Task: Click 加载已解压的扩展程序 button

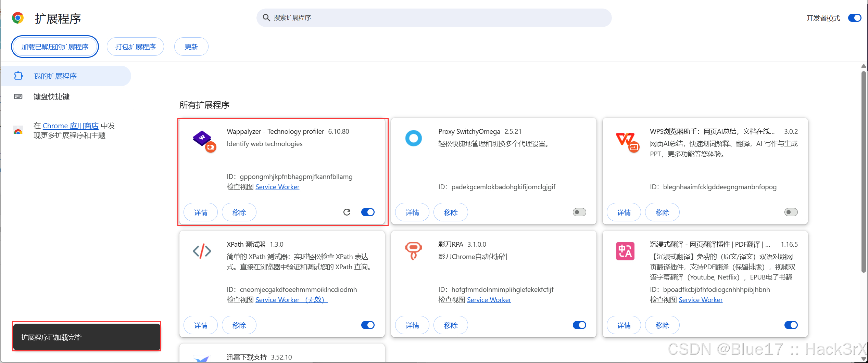Action: point(55,47)
